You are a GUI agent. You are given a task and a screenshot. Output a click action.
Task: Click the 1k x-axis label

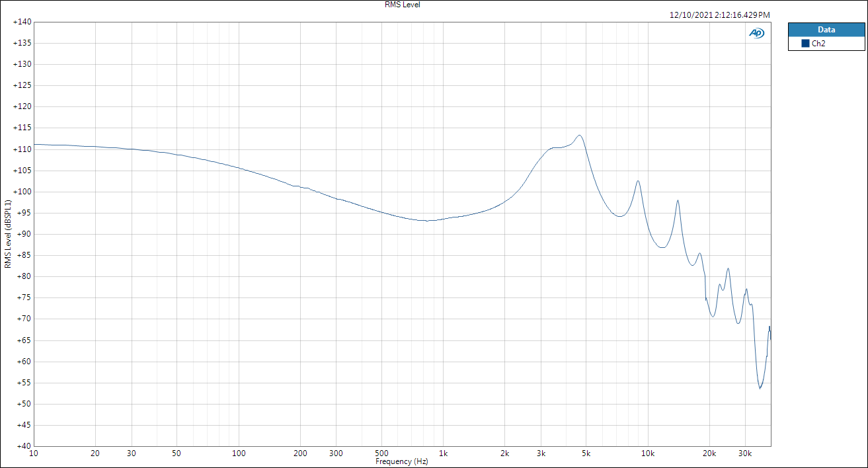coord(443,453)
